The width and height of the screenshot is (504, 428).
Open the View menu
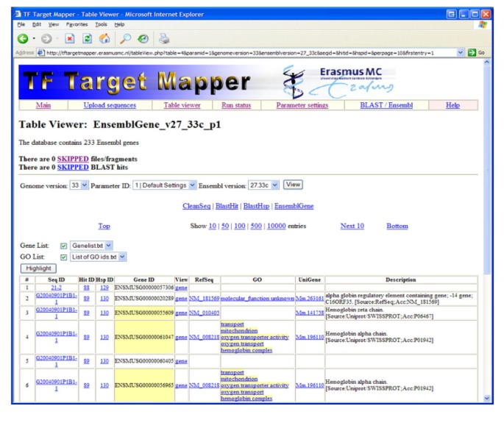pos(54,24)
